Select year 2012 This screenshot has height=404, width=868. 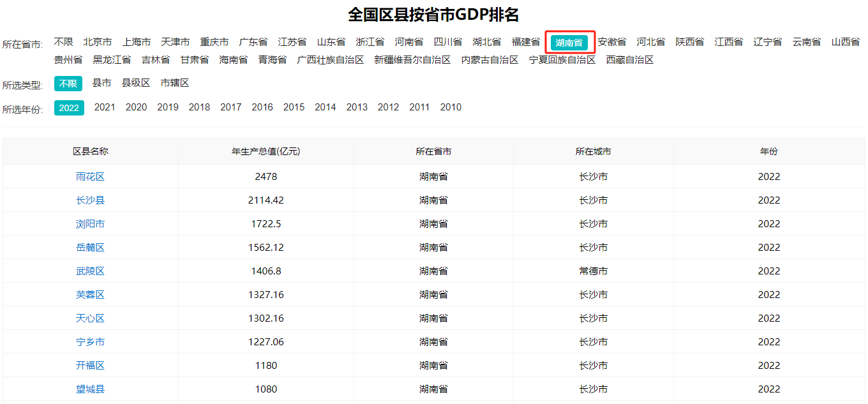[388, 107]
